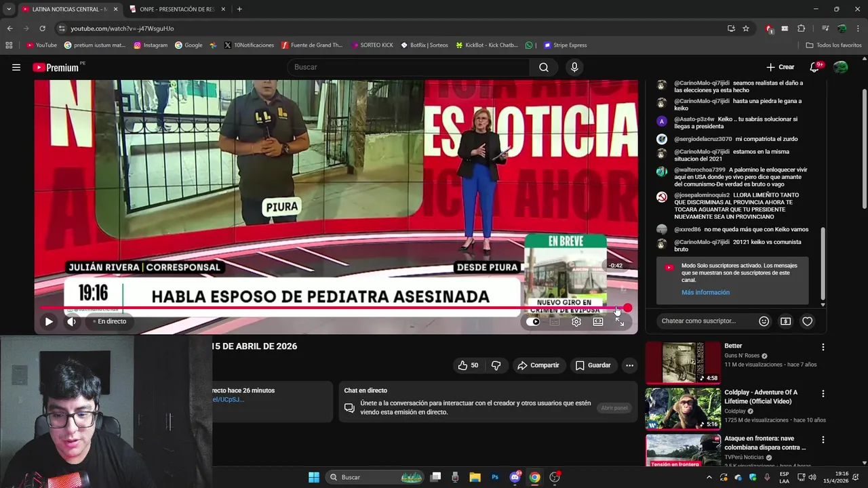Open the browser extensions puzzle icon
Screen dimensions: 868x488
point(802,28)
